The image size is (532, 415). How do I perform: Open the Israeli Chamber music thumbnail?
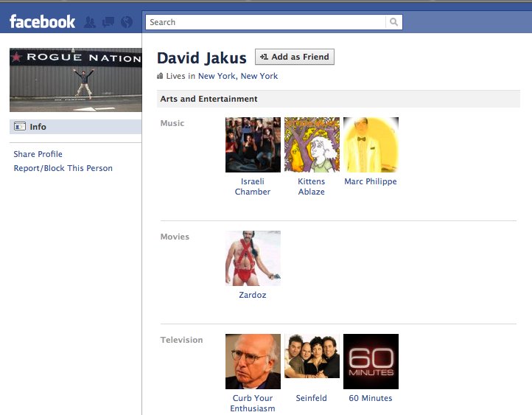[x=253, y=144]
